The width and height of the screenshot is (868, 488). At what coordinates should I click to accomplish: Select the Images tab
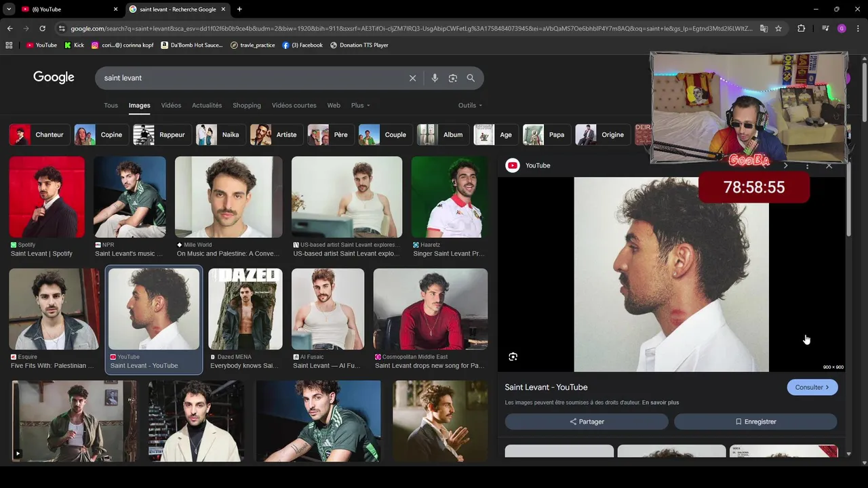tap(140, 105)
